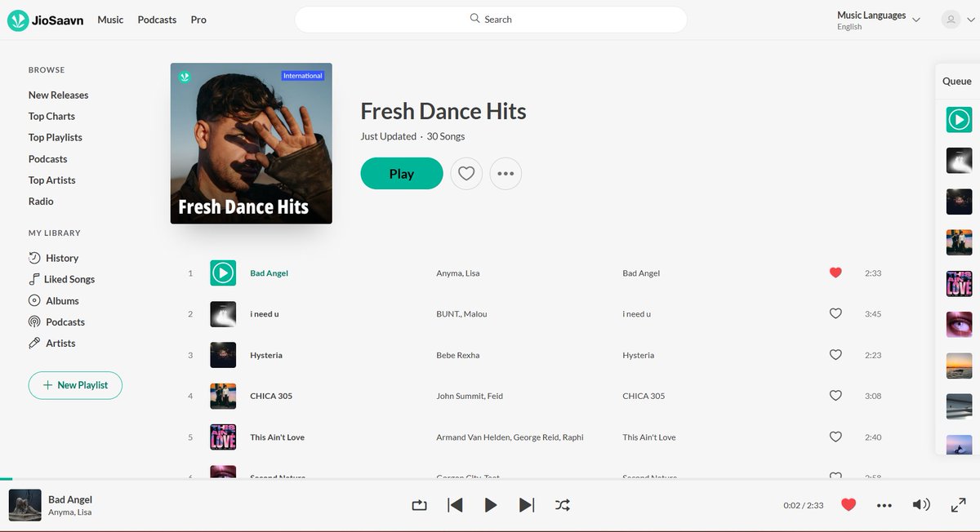Open artists BUNT., Malou

(461, 314)
